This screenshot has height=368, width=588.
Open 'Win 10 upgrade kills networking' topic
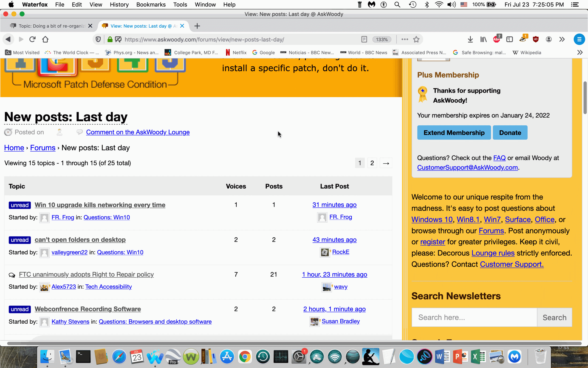pos(100,205)
